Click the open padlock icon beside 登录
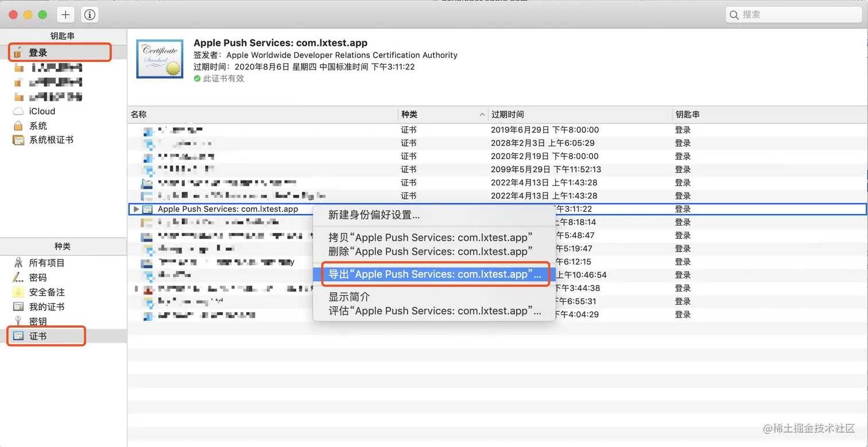Image resolution: width=868 pixels, height=447 pixels. [18, 52]
